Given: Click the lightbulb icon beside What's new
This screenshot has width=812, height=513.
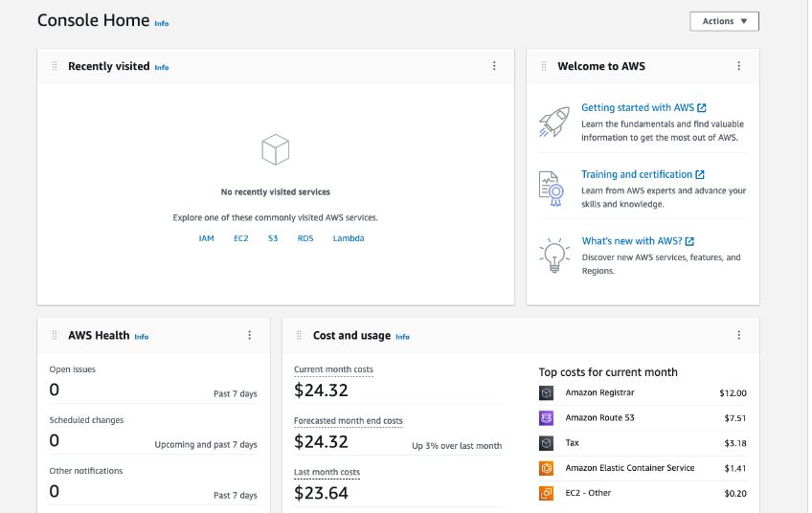Looking at the screenshot, I should tap(554, 255).
